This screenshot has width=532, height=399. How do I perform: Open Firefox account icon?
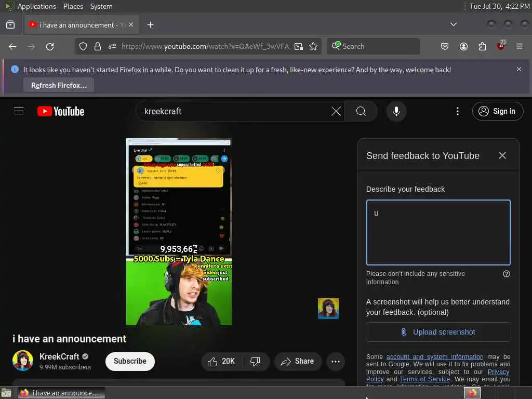(x=463, y=46)
